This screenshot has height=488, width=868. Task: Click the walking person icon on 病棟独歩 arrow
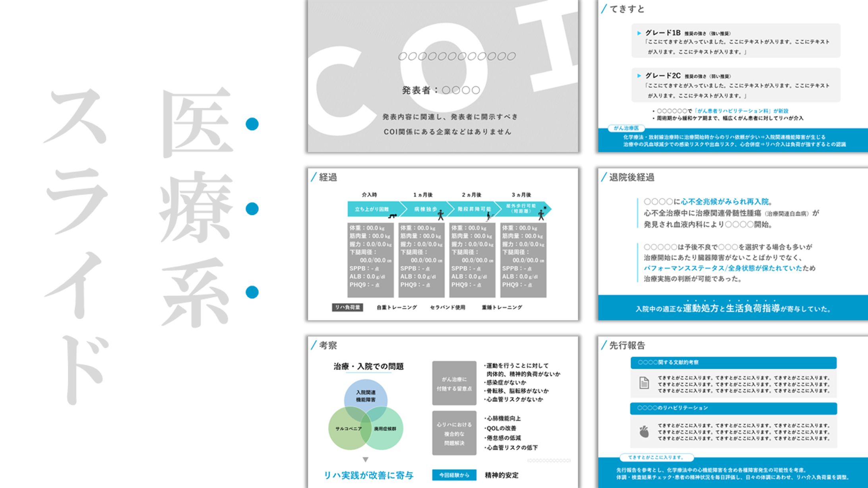pos(440,215)
